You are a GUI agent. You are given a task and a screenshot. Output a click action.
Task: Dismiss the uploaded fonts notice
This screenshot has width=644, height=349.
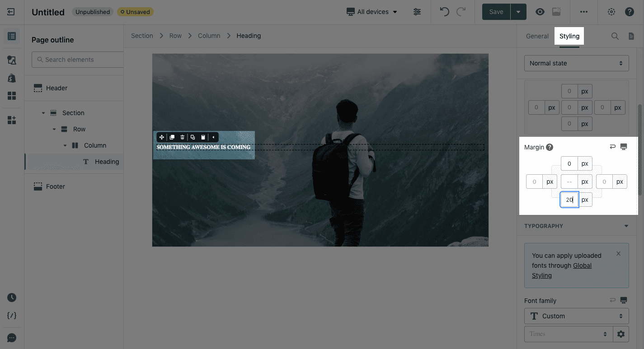(619, 254)
